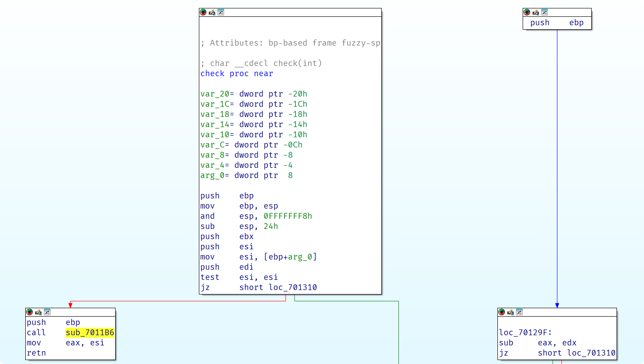Set node color for check proc node
The image size is (644, 364).
[203, 12]
